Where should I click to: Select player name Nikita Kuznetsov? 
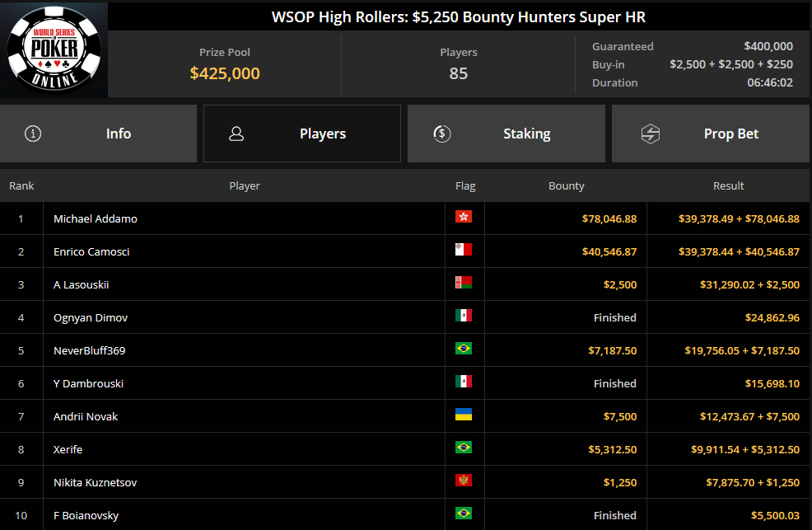[x=96, y=483]
